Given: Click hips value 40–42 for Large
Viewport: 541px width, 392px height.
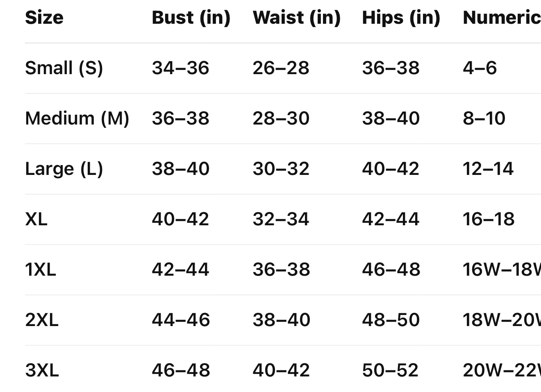Looking at the screenshot, I should 391,169.
